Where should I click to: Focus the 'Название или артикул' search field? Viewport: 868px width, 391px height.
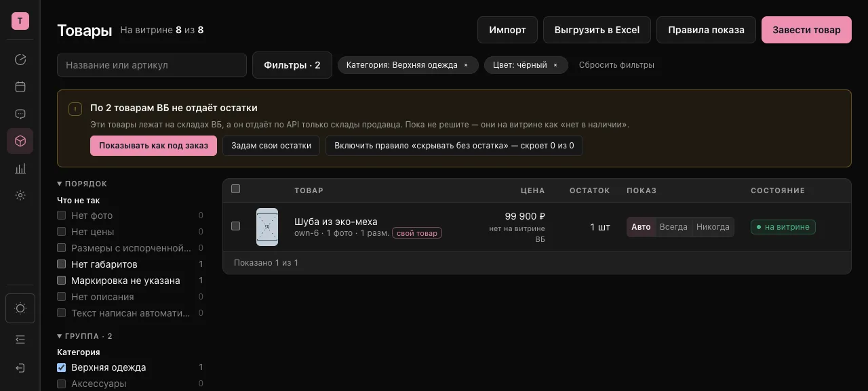[152, 65]
